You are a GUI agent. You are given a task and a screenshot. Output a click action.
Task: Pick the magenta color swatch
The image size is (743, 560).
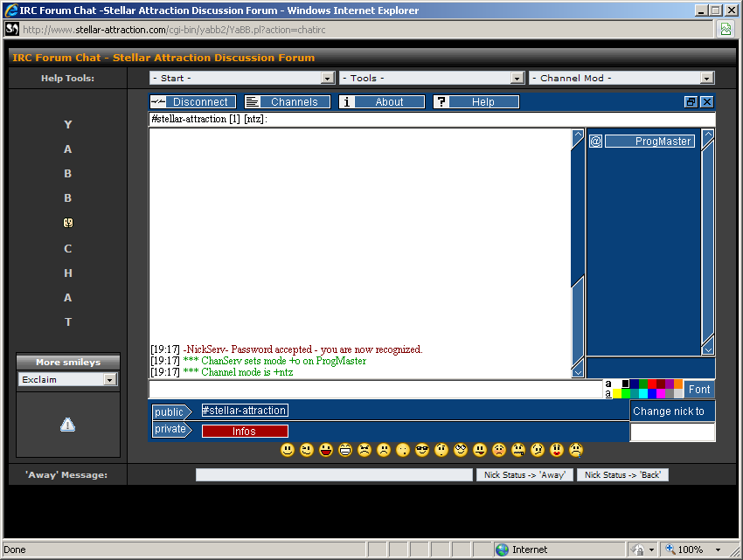click(661, 394)
